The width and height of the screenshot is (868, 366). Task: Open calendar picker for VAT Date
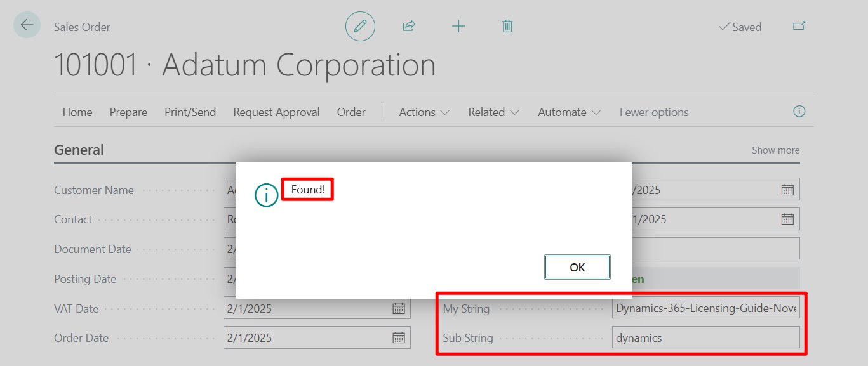click(x=399, y=309)
